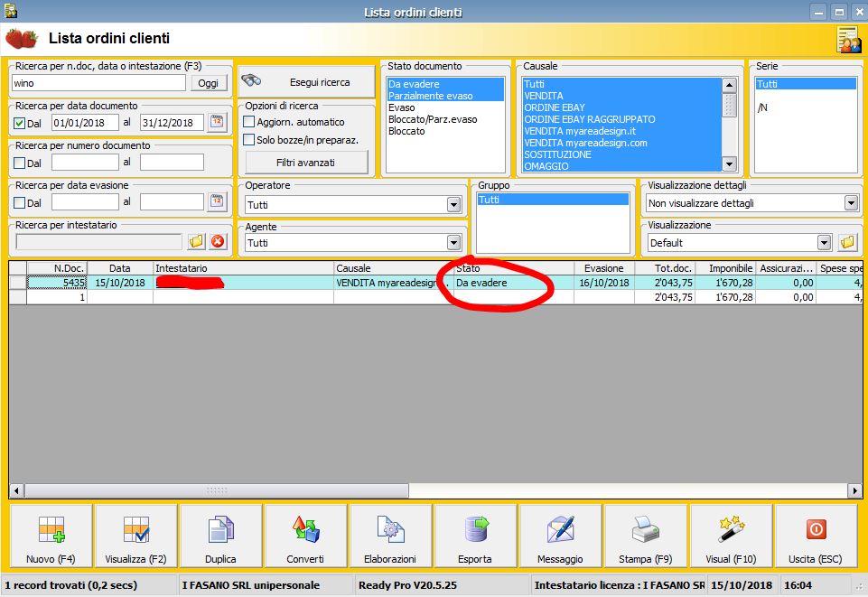868x597 pixels.
Task: Sort by Evasione column header
Action: (x=604, y=268)
